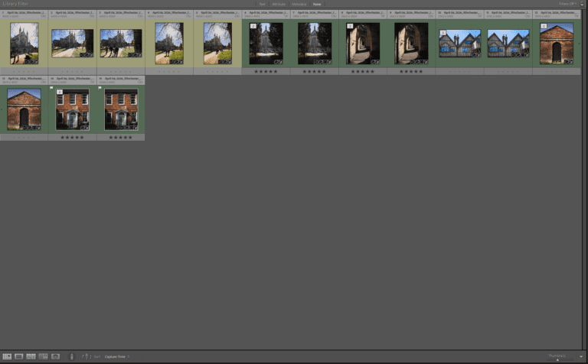The height and width of the screenshot is (364, 588).
Task: Click the five-star rating under photo 15
Action: pos(121,138)
